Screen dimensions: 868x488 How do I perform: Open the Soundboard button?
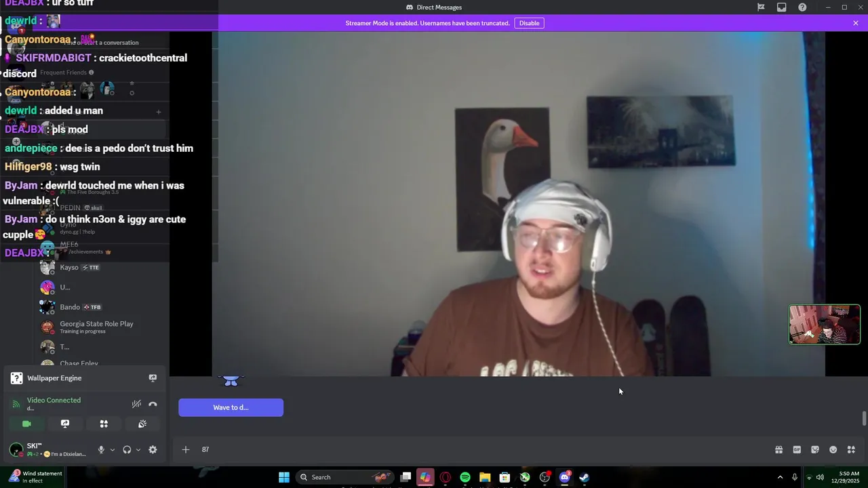(x=142, y=424)
